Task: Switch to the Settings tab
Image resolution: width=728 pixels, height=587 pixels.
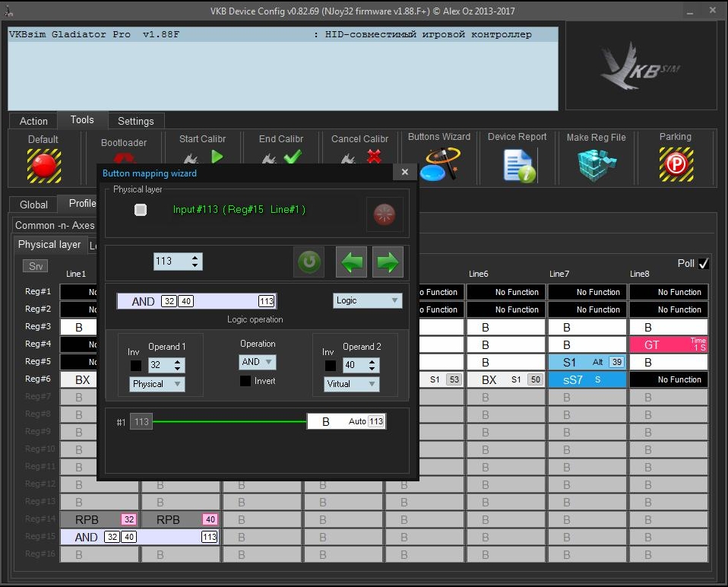Action: coord(135,121)
